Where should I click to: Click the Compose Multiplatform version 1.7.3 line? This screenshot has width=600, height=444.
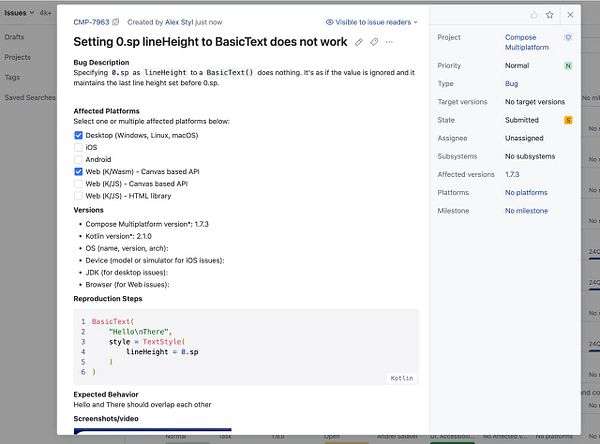pyautogui.click(x=147, y=224)
